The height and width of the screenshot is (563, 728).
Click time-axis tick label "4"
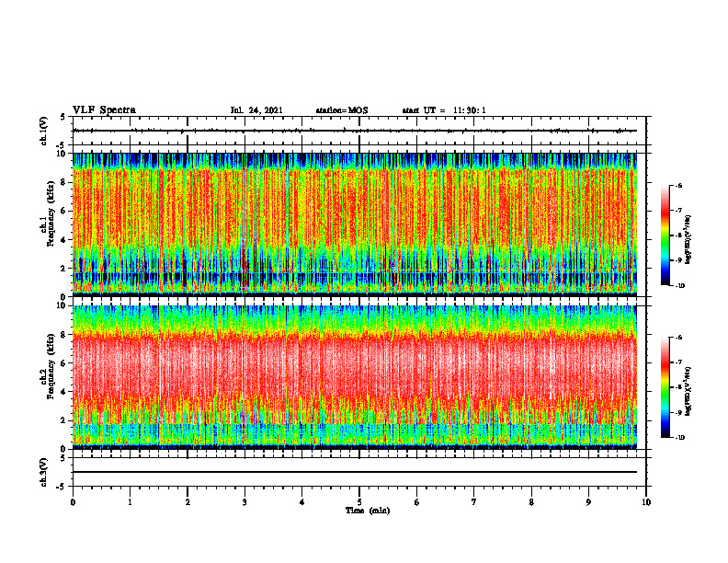coord(302,502)
